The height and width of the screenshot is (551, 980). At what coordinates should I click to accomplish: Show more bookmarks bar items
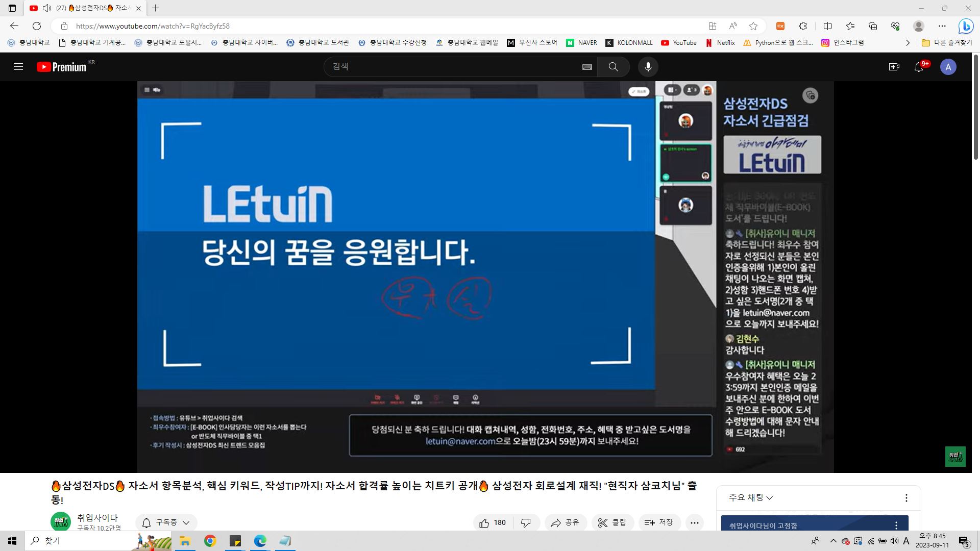[x=908, y=43]
